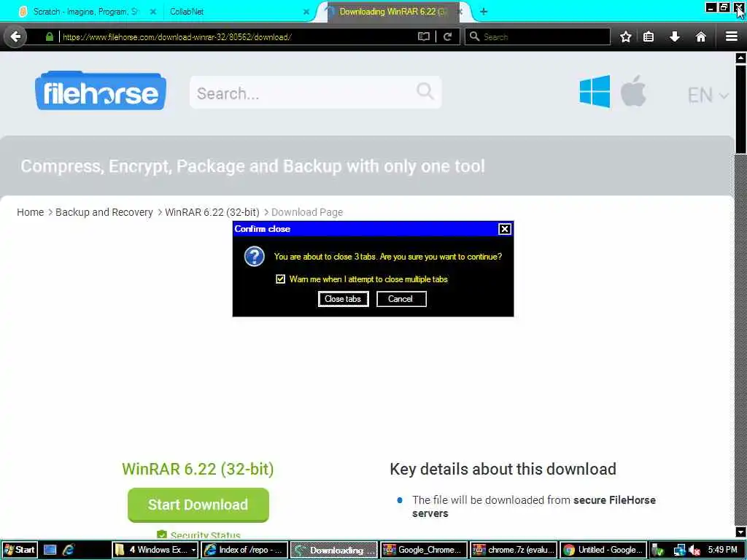Click the Start Download button
Image resolution: width=747 pixels, height=560 pixels.
tap(198, 505)
